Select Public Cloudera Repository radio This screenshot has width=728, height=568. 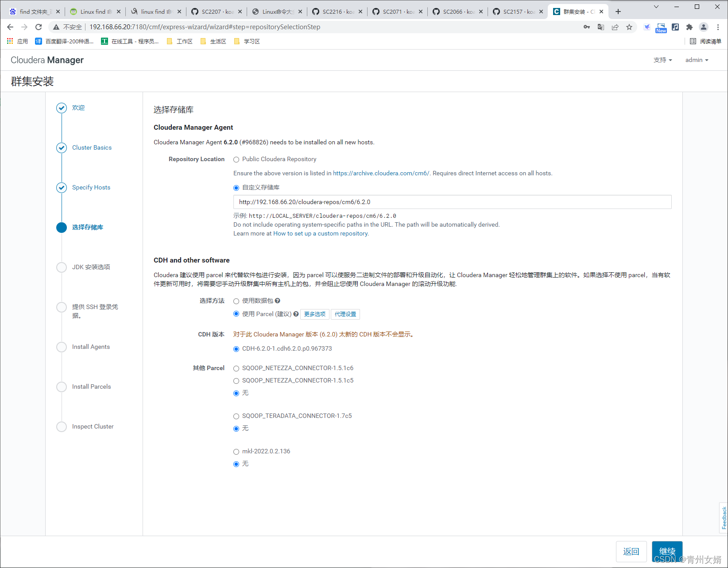(x=236, y=159)
